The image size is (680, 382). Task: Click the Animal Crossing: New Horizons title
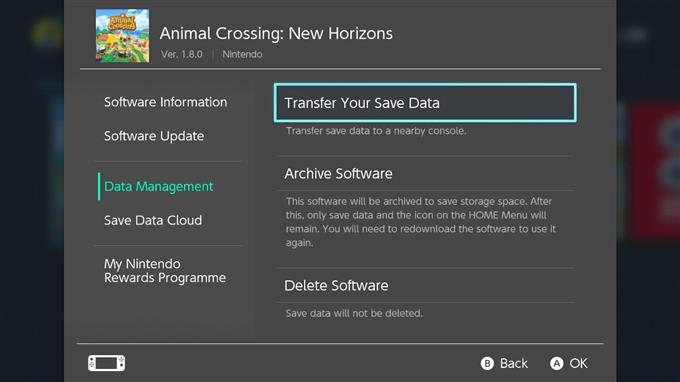coord(276,33)
